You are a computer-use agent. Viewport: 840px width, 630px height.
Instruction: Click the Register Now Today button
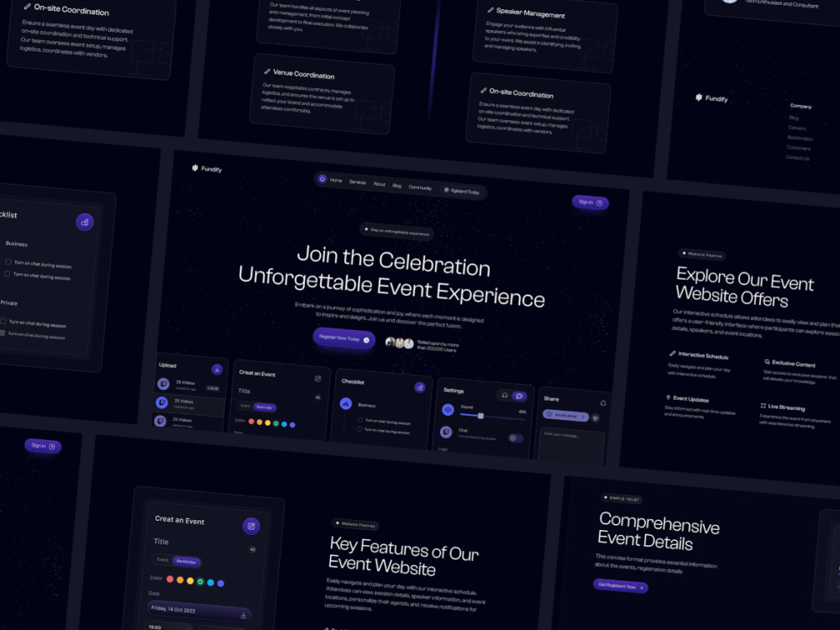tap(344, 338)
